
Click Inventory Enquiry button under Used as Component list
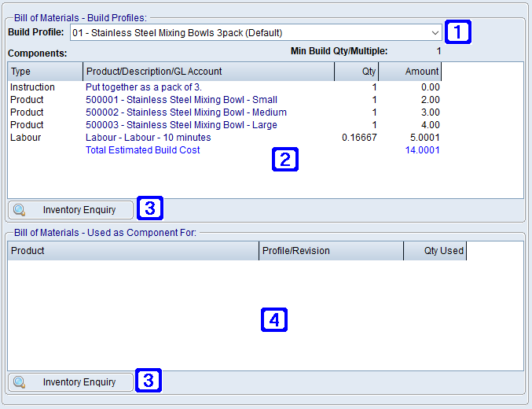71,382
